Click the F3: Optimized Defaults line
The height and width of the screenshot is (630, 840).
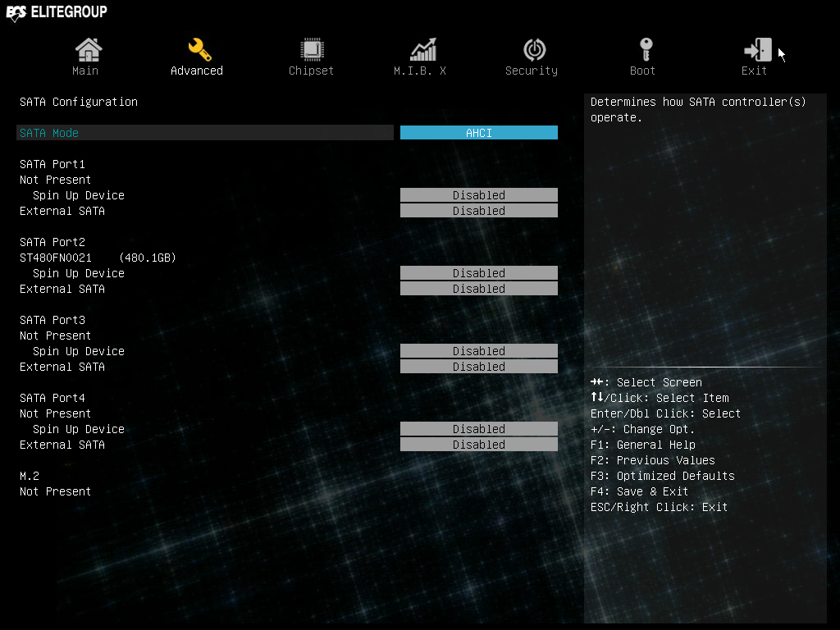(663, 477)
